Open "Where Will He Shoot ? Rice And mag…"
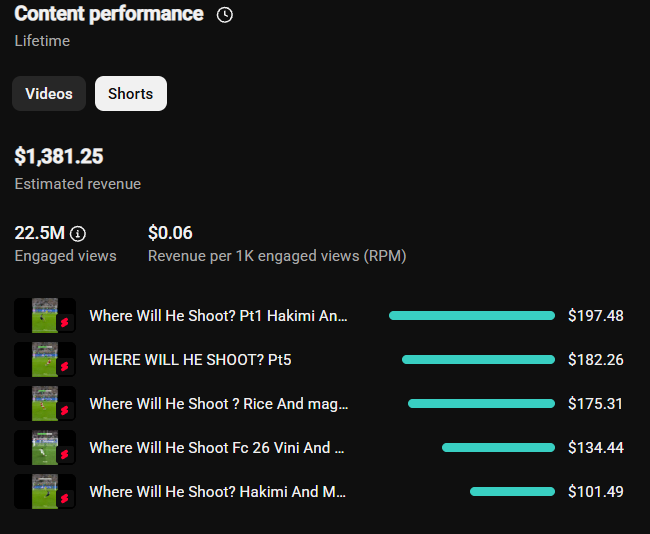Screen dimensions: 650x534 [x=219, y=404]
